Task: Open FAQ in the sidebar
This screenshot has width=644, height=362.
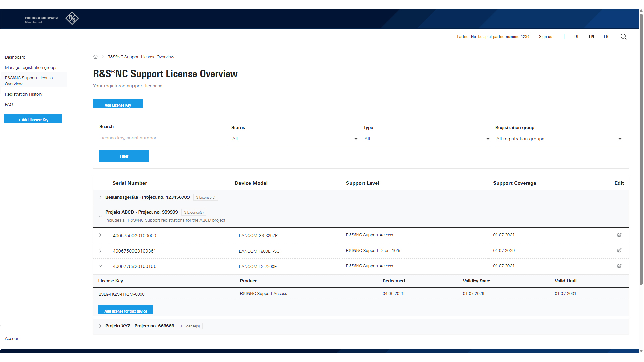Action: pos(9,105)
